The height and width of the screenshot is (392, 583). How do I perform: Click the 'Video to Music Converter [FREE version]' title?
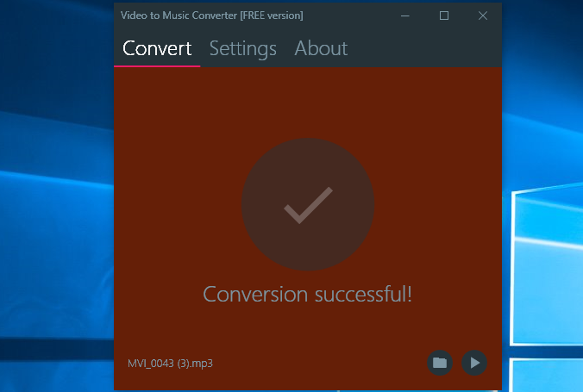[x=212, y=16]
